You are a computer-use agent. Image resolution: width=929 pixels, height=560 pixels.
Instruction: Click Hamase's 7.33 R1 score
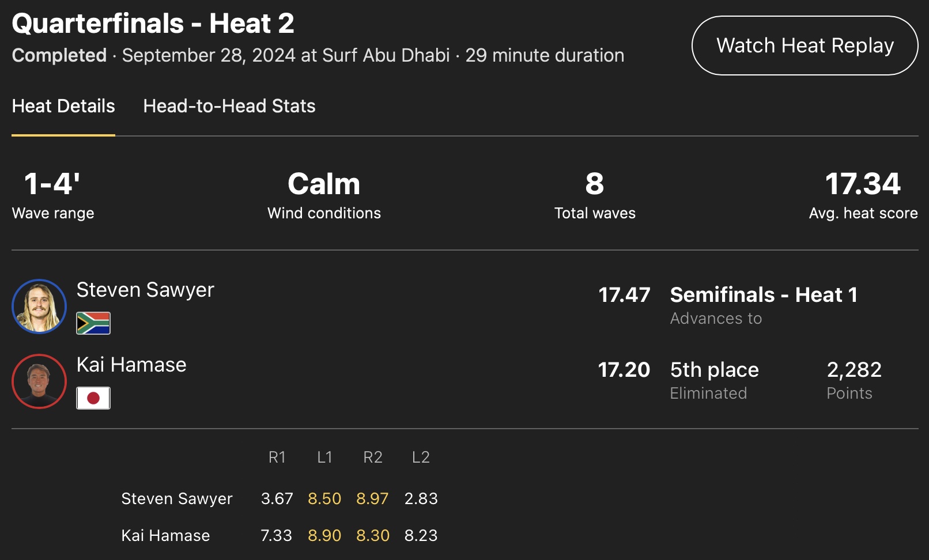tap(277, 535)
